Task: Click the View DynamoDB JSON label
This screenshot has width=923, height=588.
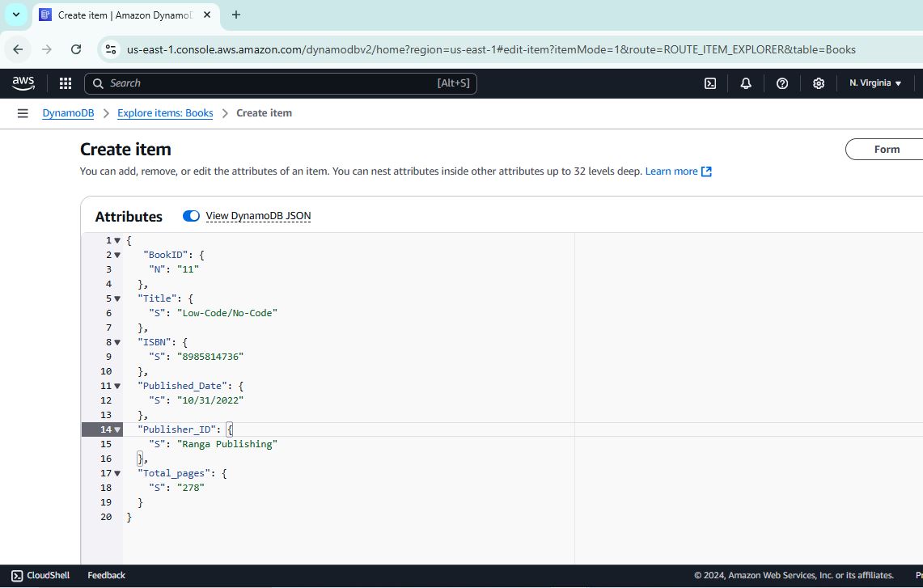Action: (258, 216)
